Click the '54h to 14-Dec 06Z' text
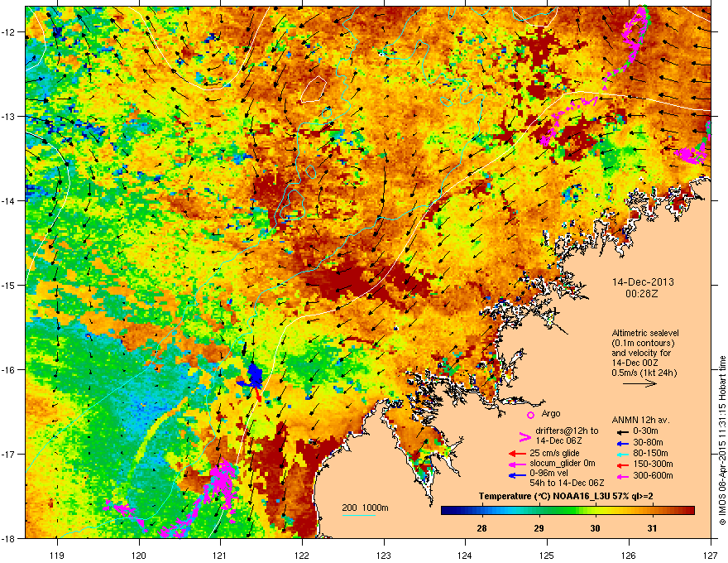The image size is (728, 563). click(x=567, y=483)
